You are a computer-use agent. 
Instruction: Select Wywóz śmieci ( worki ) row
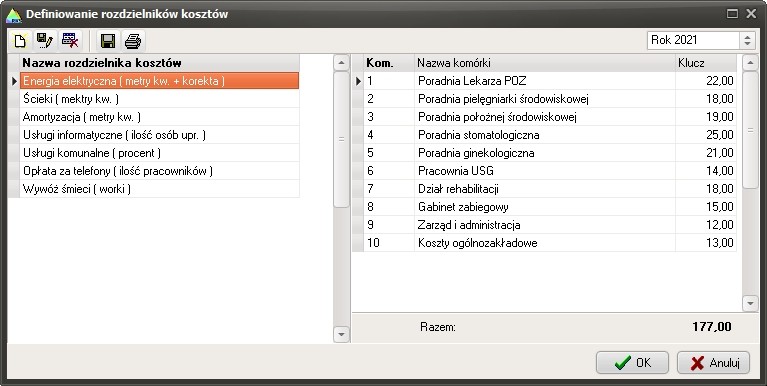159,189
